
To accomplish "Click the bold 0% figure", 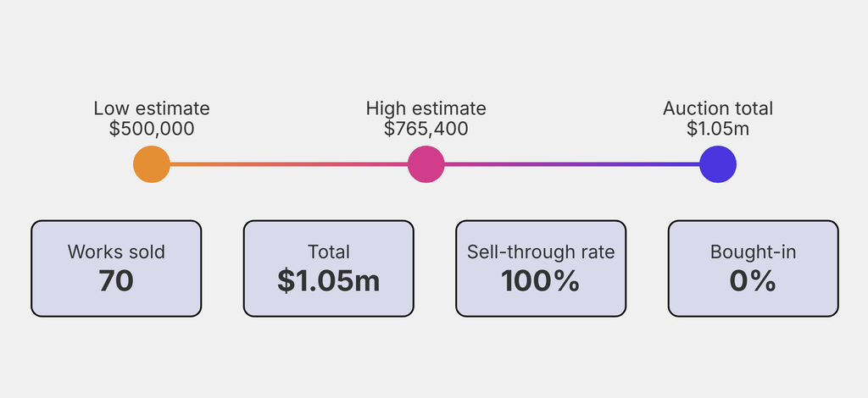I will (x=753, y=281).
